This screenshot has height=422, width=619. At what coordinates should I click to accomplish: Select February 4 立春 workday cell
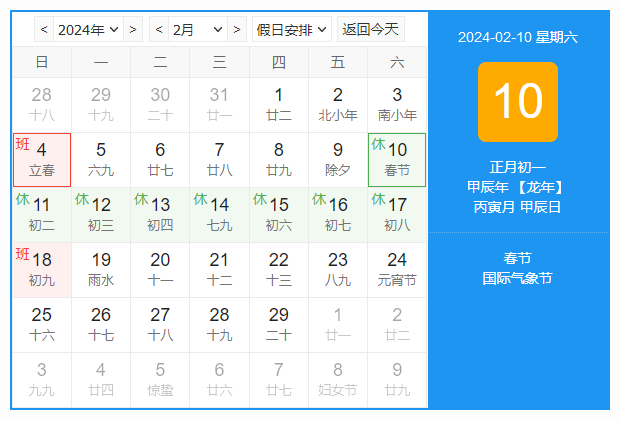click(x=42, y=160)
